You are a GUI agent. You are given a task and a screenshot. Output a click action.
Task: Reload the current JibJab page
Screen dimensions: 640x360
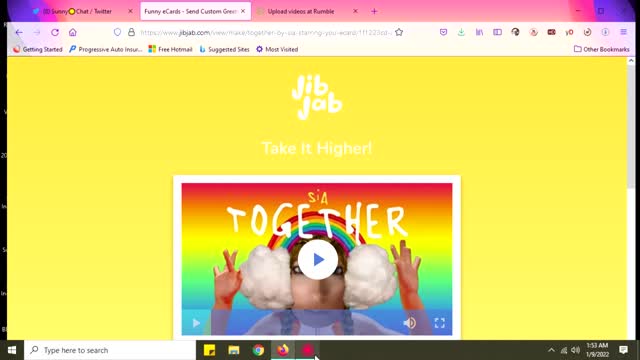pyautogui.click(x=55, y=33)
